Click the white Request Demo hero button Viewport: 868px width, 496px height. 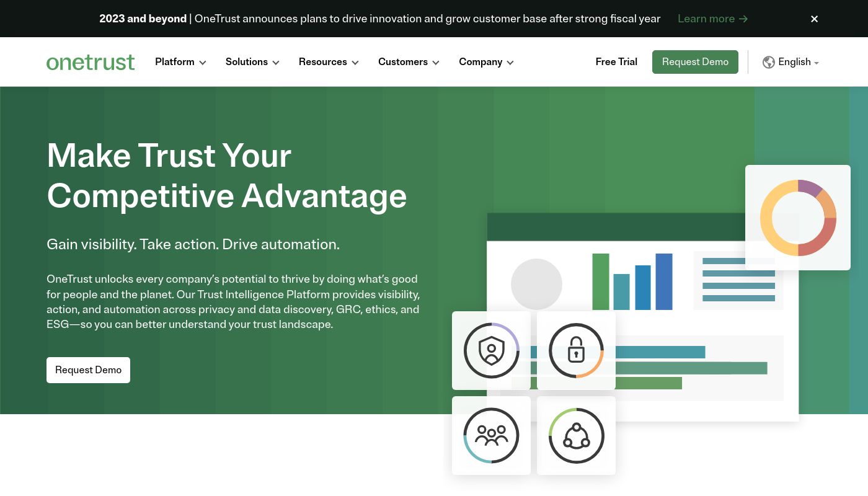pyautogui.click(x=88, y=370)
